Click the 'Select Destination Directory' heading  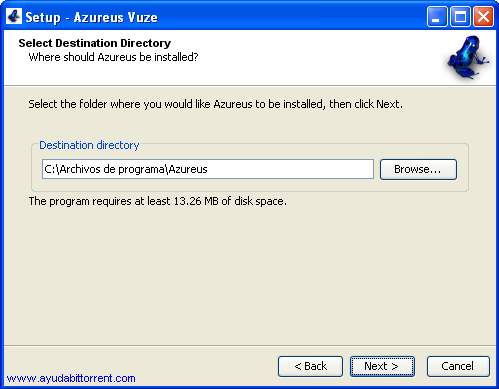(95, 43)
